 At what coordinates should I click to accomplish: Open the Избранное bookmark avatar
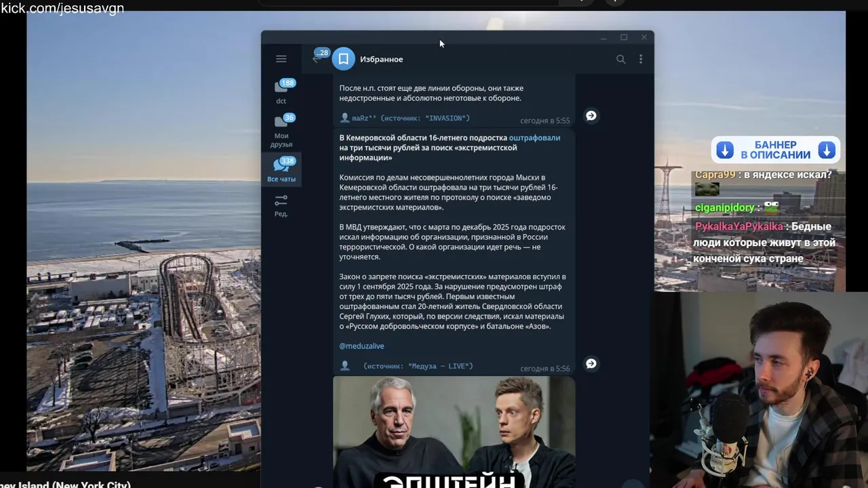pos(344,59)
